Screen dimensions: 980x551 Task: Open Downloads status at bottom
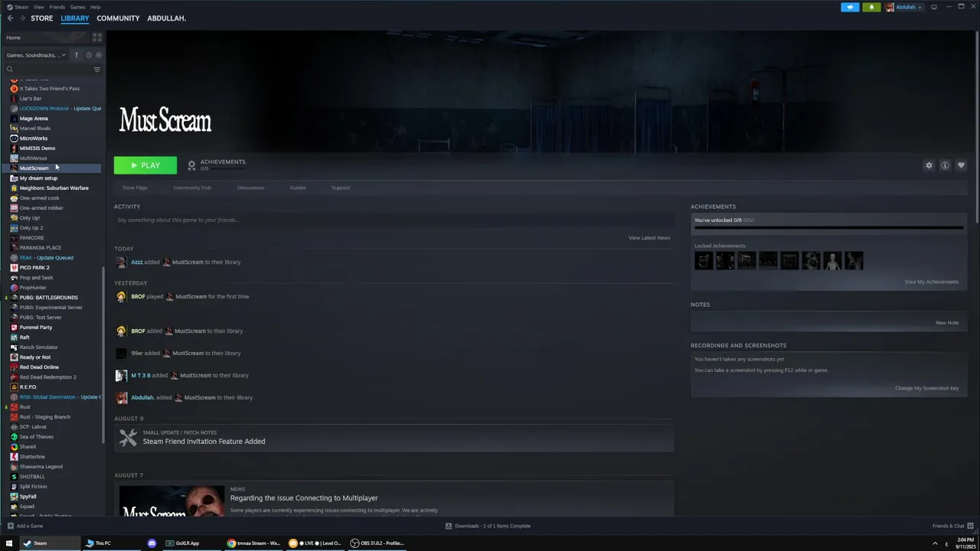coord(488,526)
